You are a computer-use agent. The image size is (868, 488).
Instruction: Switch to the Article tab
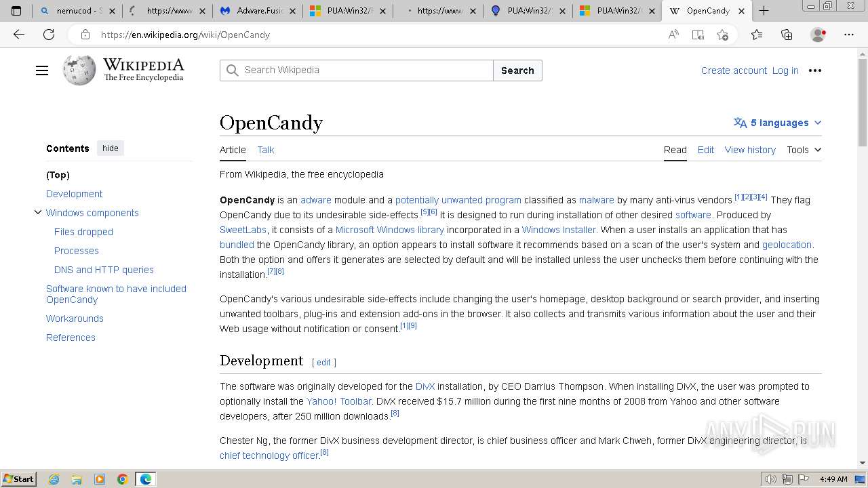[x=233, y=150]
